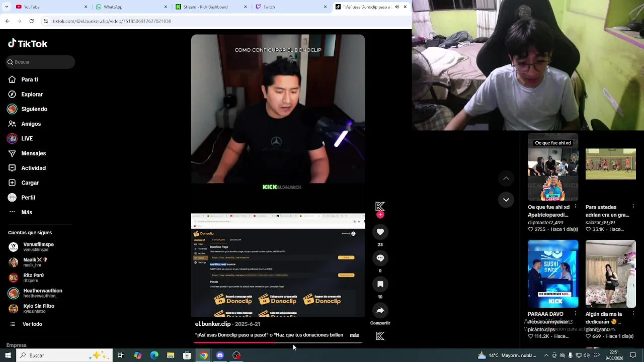644x362 pixels.
Task: Click the browser back arrow
Action: [7, 21]
